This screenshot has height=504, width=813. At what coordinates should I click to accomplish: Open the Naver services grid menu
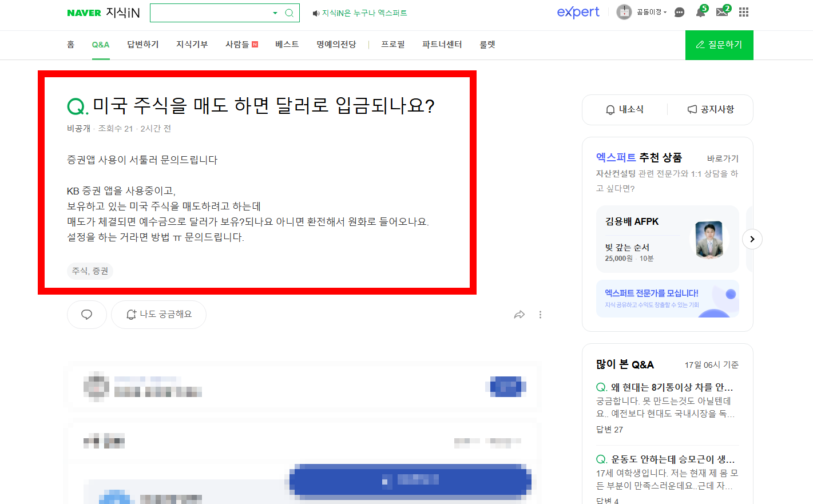point(744,12)
